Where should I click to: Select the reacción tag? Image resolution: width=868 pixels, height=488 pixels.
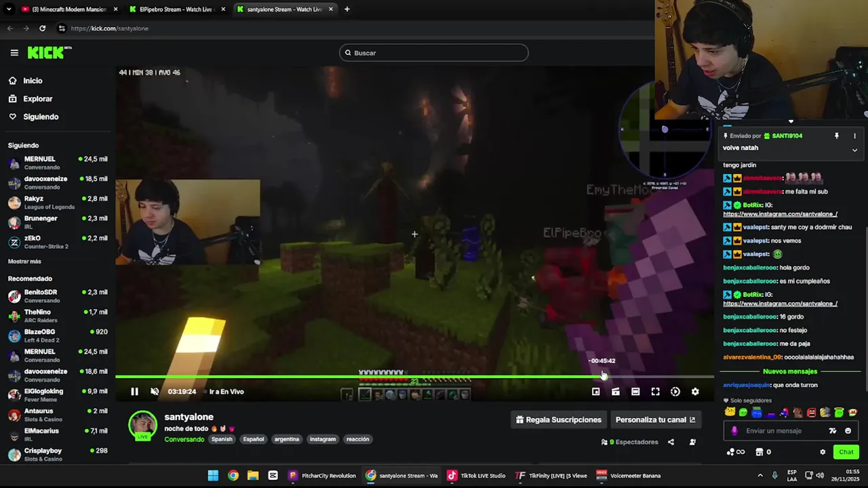point(358,439)
